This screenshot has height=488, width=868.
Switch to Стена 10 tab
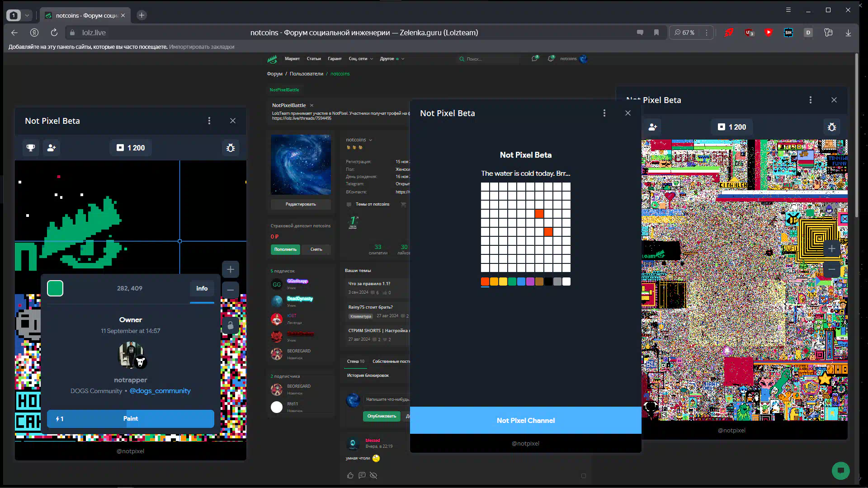pyautogui.click(x=356, y=361)
